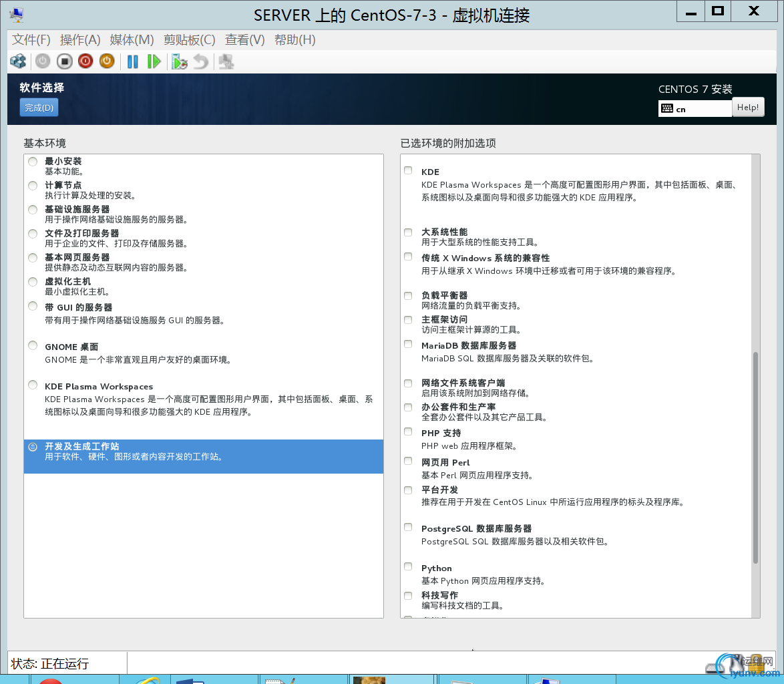Click the Ctrl+Alt+Del toolbar icon
The height and width of the screenshot is (684, 784).
click(19, 61)
